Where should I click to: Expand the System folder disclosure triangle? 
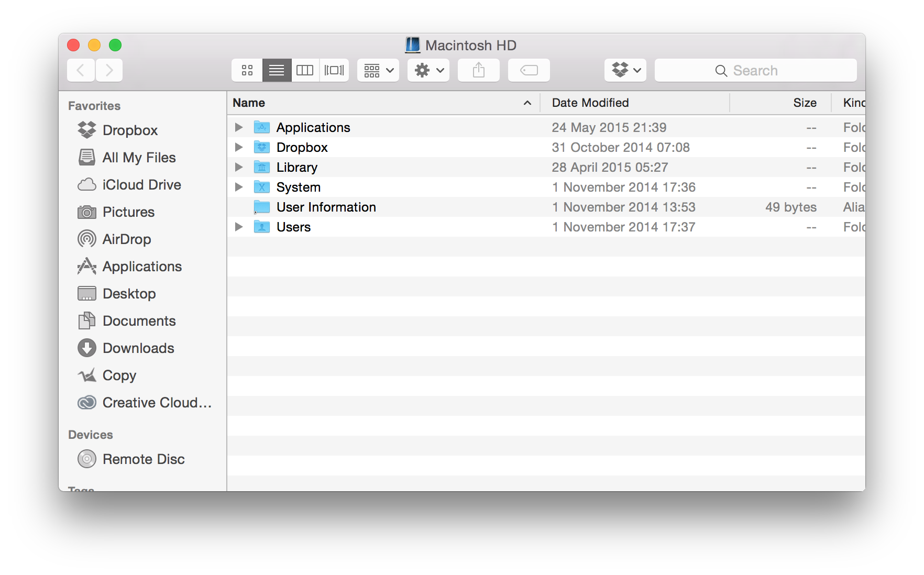click(239, 187)
